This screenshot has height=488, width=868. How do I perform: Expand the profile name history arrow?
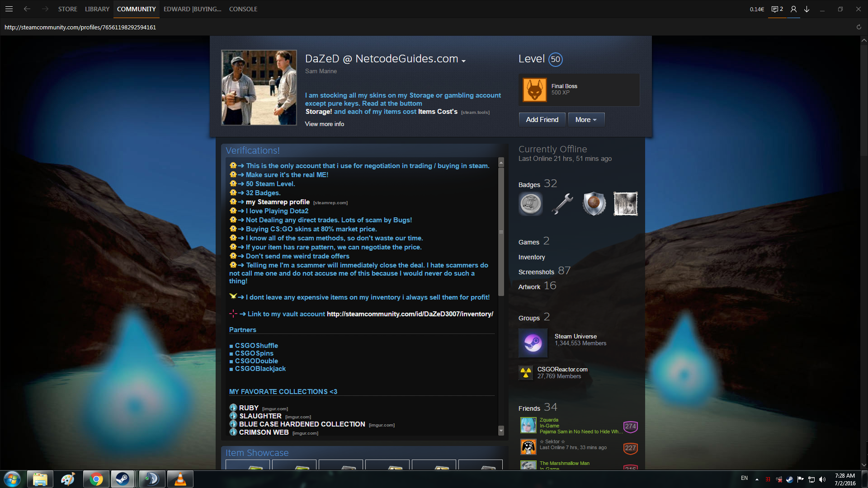point(463,61)
